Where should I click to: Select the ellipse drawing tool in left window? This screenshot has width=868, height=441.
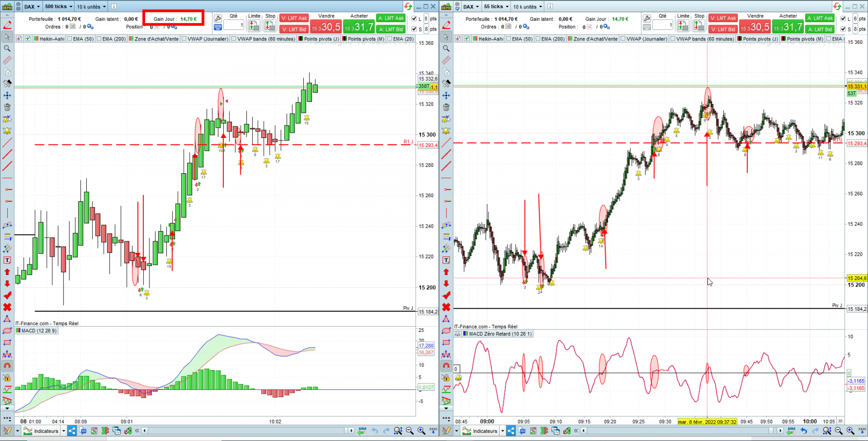pyautogui.click(x=7, y=331)
